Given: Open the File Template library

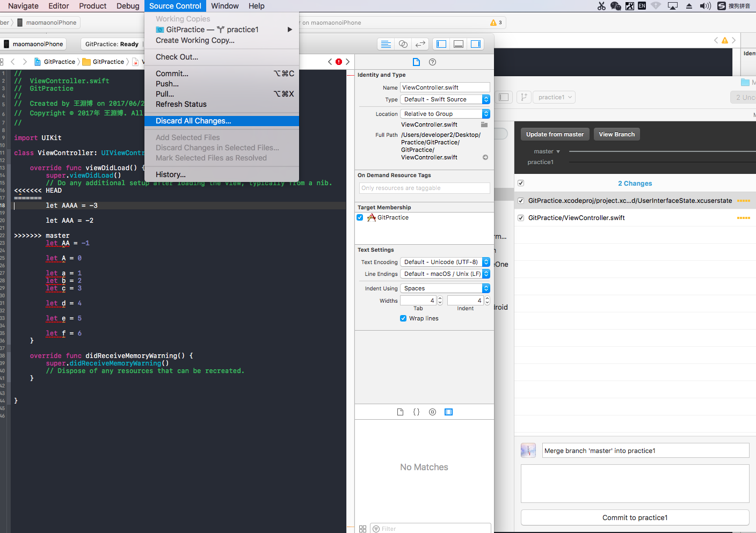Looking at the screenshot, I should tap(400, 412).
